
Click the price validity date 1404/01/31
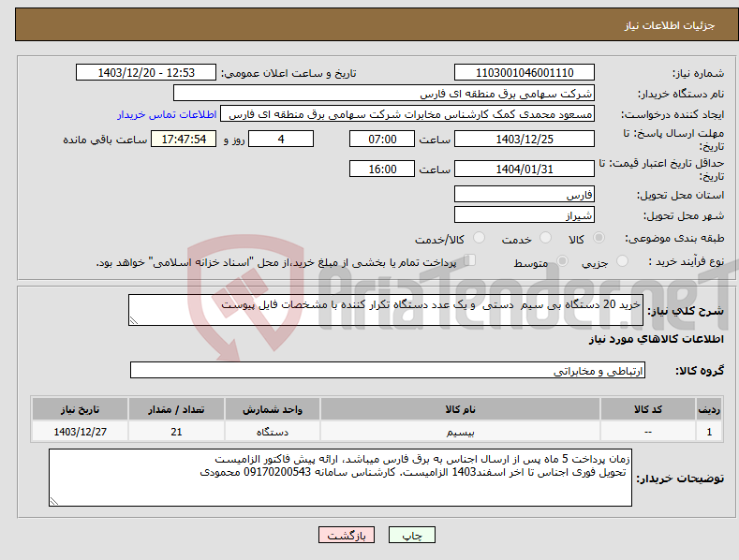[x=525, y=169]
